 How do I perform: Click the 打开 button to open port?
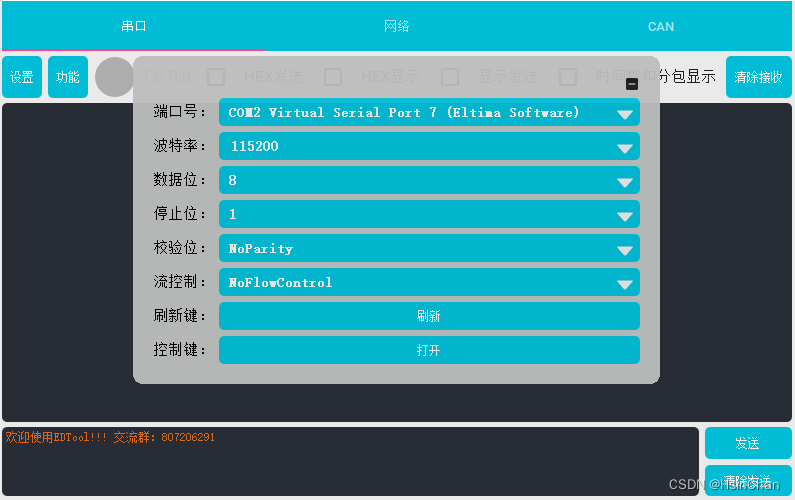point(429,350)
